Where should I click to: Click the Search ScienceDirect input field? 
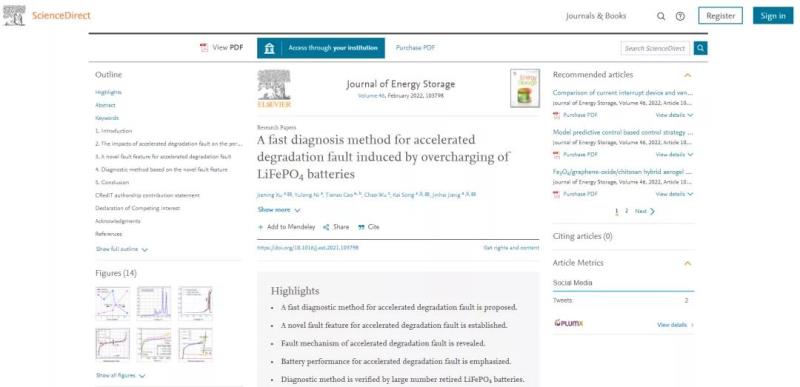655,48
